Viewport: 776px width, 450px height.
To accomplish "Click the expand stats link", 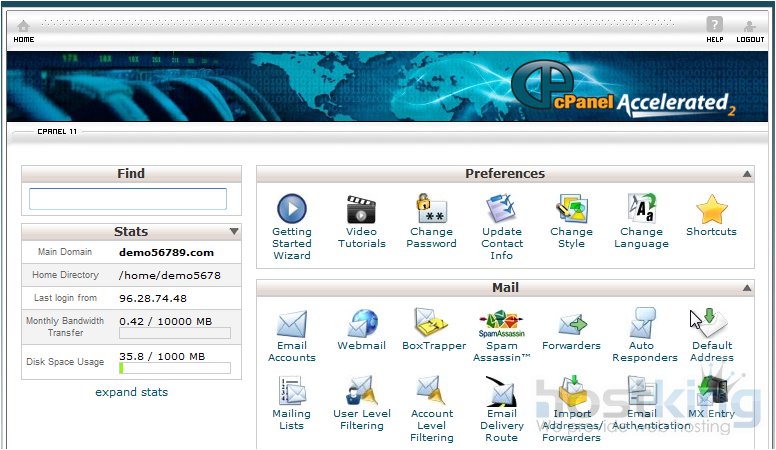I will click(131, 392).
